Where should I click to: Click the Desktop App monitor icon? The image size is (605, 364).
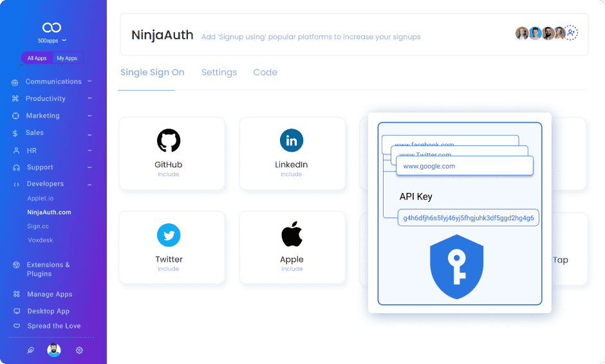coord(17,311)
